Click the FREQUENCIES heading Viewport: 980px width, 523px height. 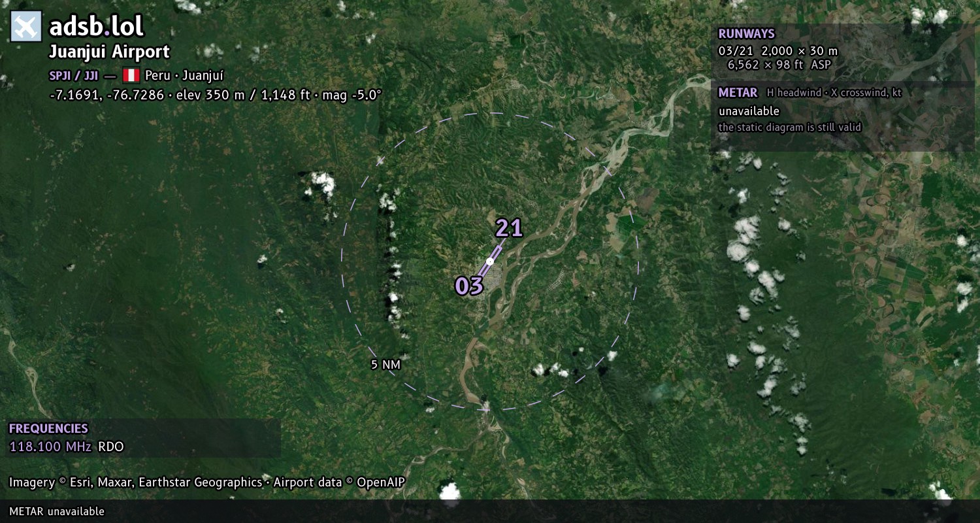click(x=48, y=429)
